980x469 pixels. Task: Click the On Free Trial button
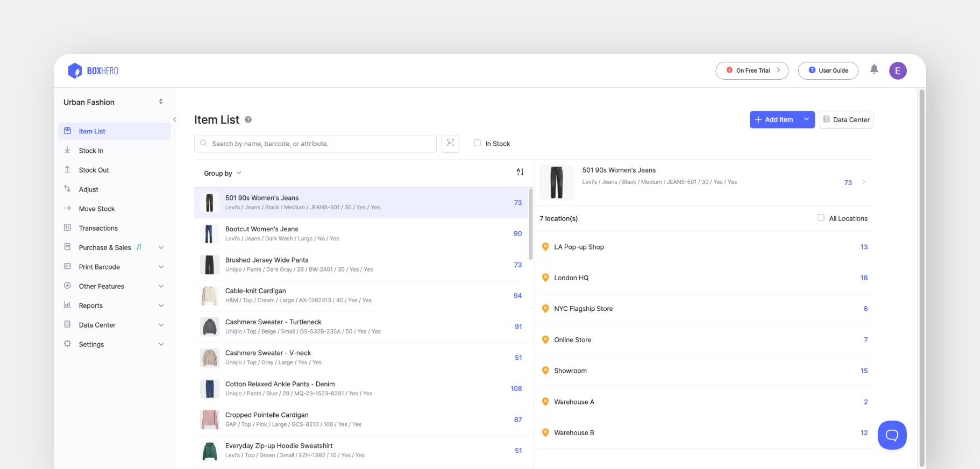pos(752,70)
